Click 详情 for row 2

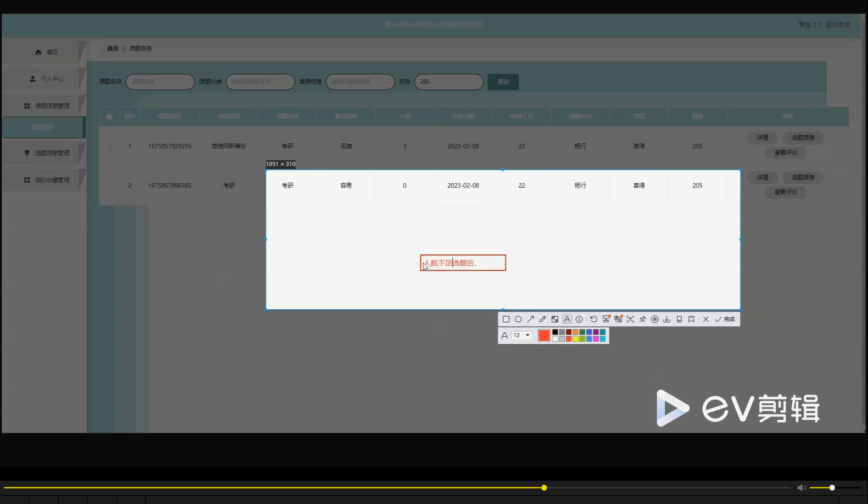763,178
